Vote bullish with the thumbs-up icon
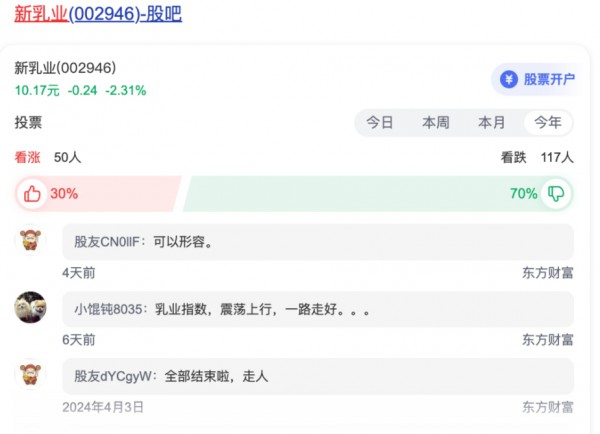This screenshot has height=434, width=600. [32, 194]
